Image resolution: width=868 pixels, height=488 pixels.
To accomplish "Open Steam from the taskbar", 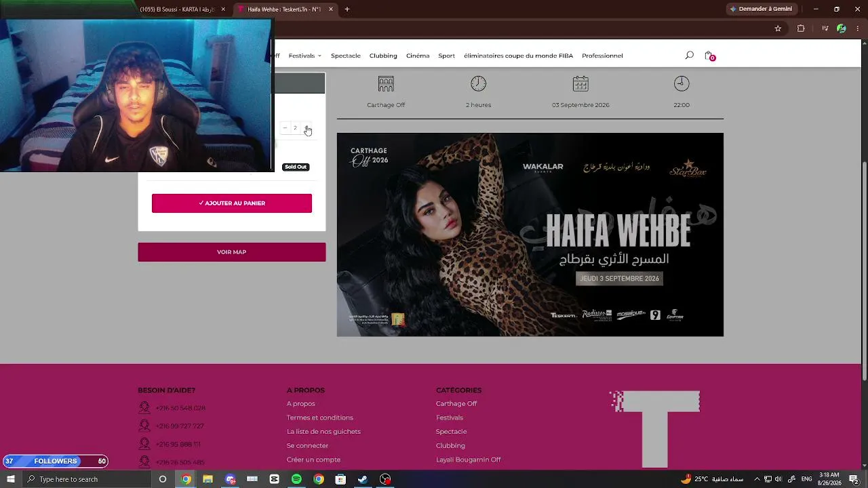I will pyautogui.click(x=363, y=479).
